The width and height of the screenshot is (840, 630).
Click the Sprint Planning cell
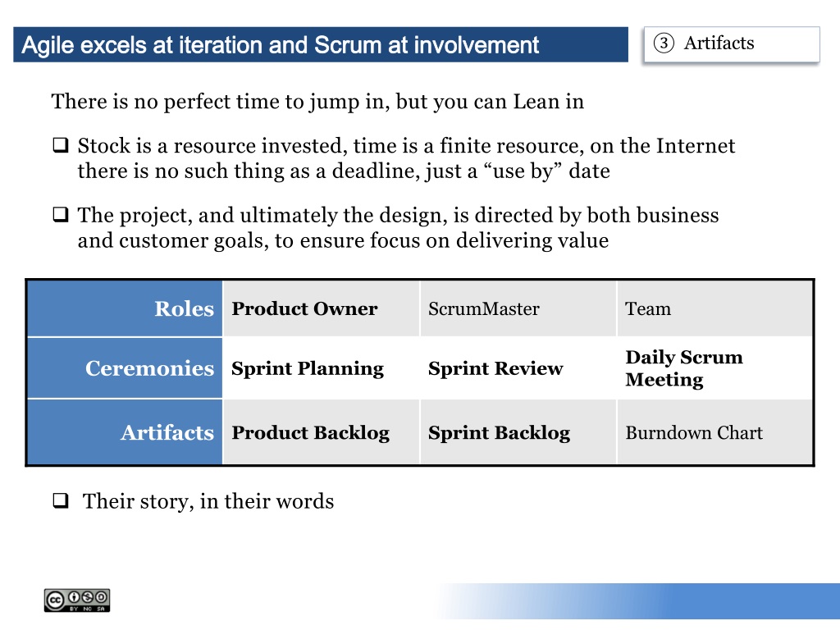pyautogui.click(x=321, y=368)
